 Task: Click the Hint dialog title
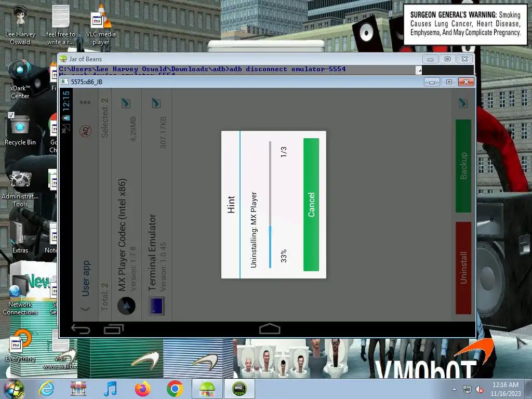(231, 205)
